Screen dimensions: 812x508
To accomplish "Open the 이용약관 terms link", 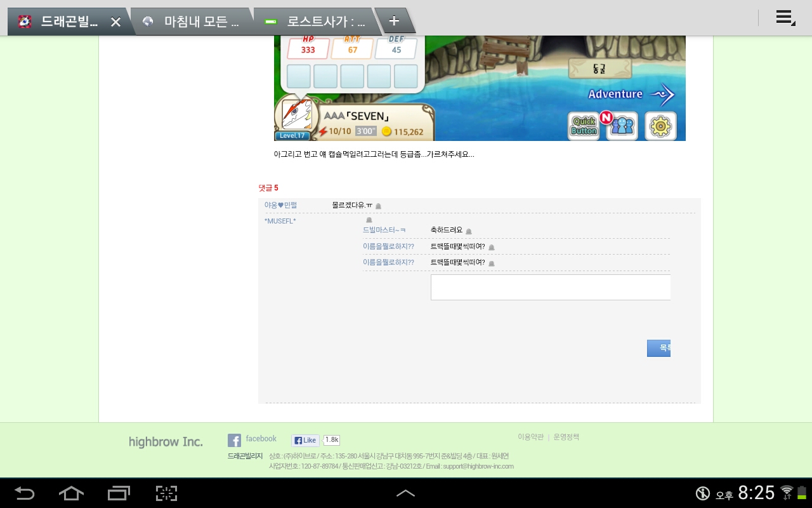I will click(x=530, y=437).
